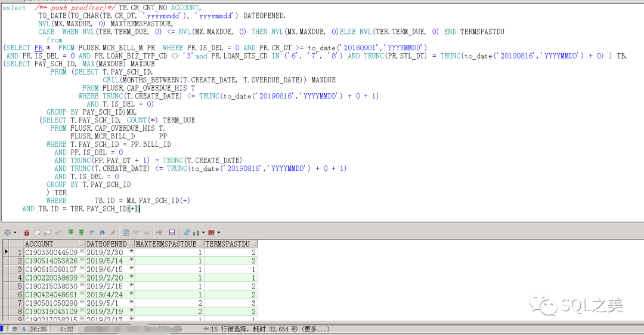Toggle query by example icon
Image resolution: width=644 pixels, height=335 pixels.
(126, 232)
